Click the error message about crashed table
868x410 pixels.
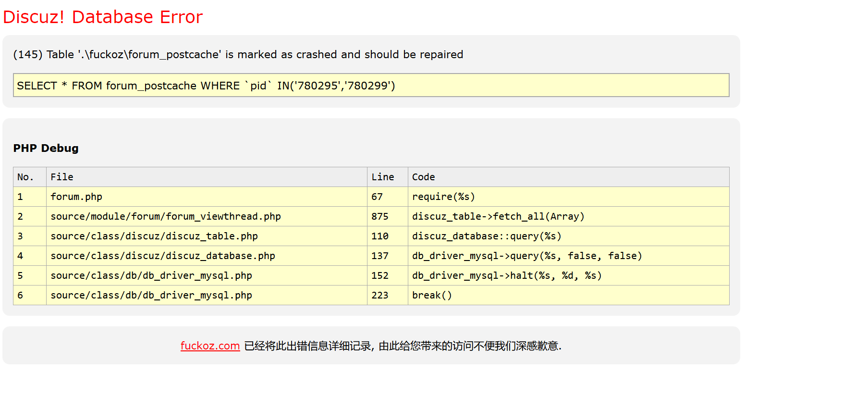click(238, 54)
